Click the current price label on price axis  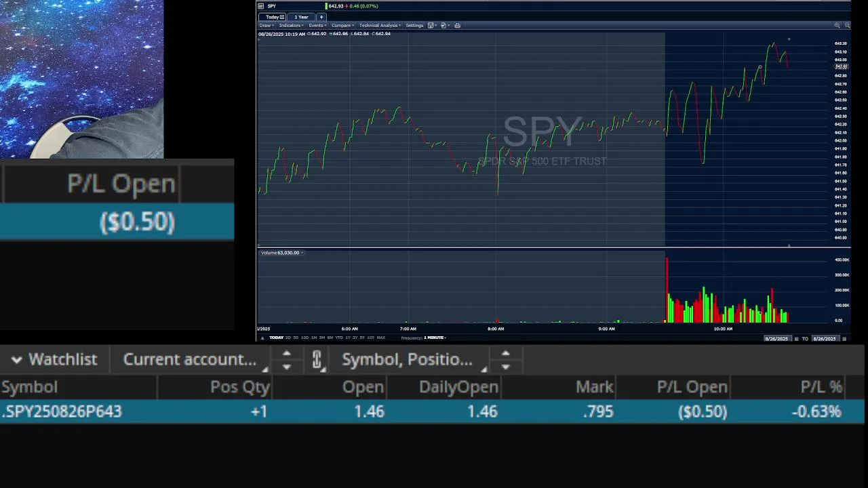pyautogui.click(x=841, y=66)
